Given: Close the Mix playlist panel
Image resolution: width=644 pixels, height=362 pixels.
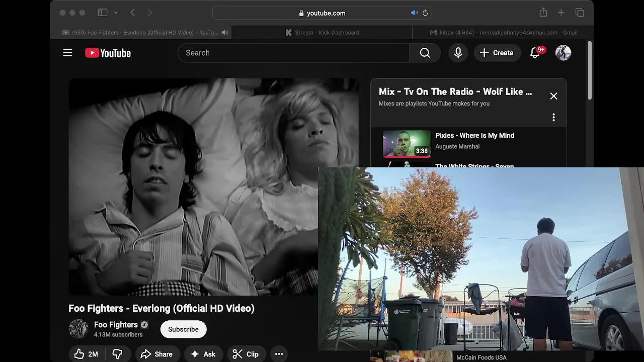Looking at the screenshot, I should click(553, 96).
